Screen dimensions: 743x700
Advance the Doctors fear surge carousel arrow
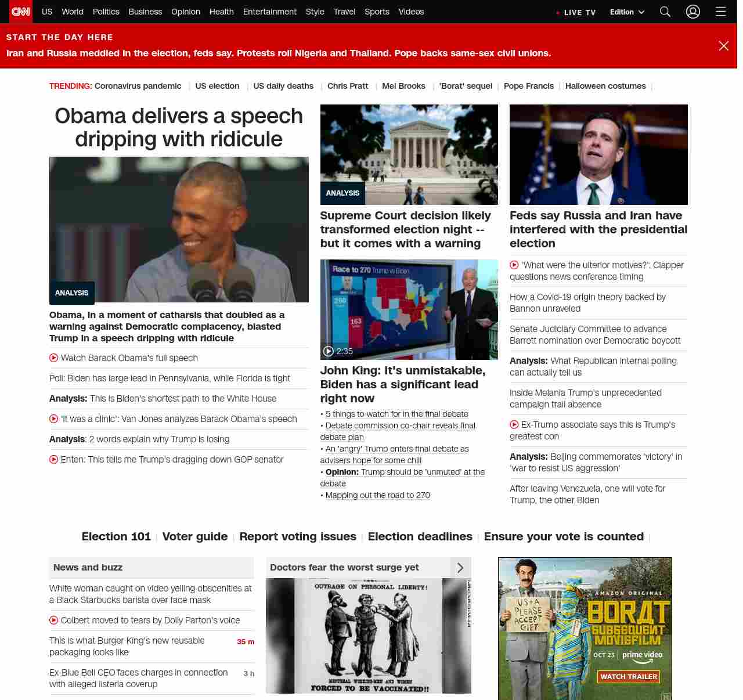point(460,568)
